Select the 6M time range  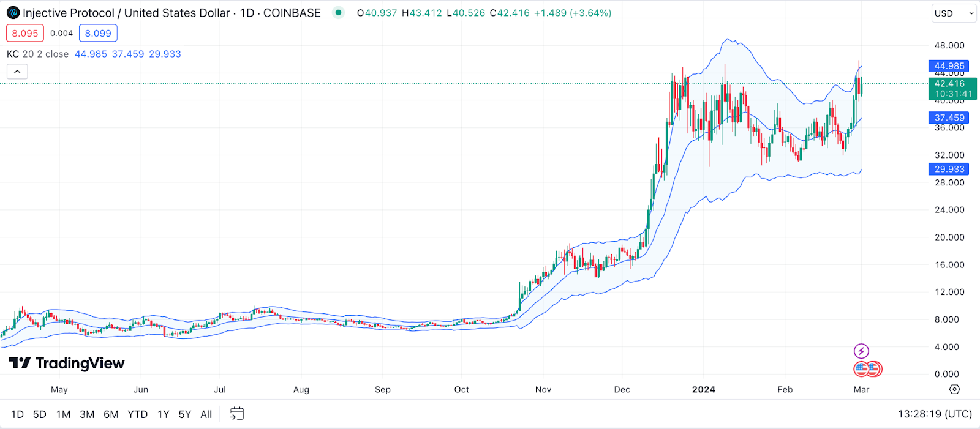(x=111, y=414)
